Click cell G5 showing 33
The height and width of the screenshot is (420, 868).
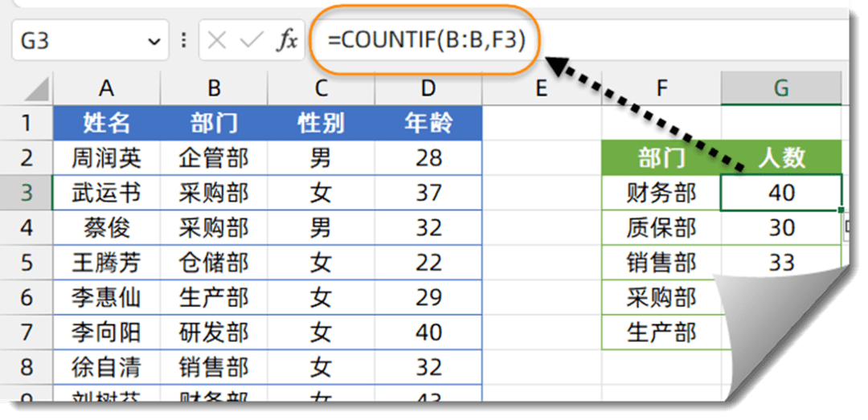tap(782, 263)
